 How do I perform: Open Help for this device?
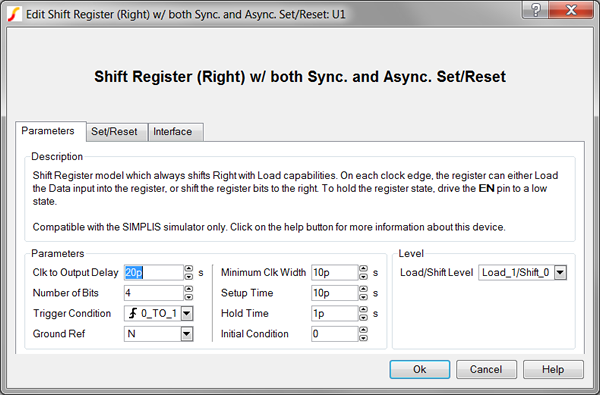(x=553, y=369)
